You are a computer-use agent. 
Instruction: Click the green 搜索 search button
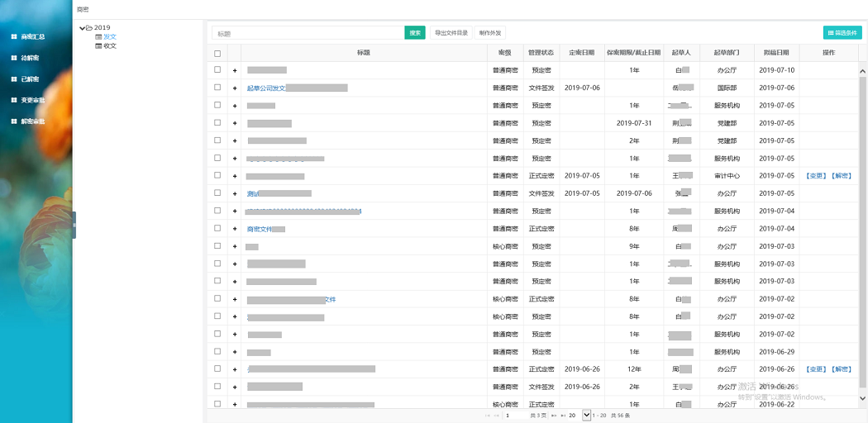(x=415, y=33)
